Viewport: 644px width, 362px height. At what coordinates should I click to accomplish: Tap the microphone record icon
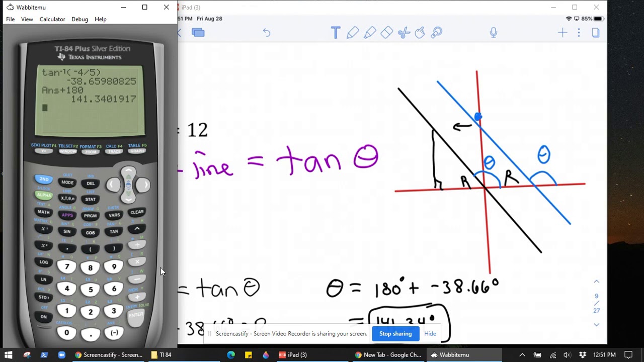point(494,33)
